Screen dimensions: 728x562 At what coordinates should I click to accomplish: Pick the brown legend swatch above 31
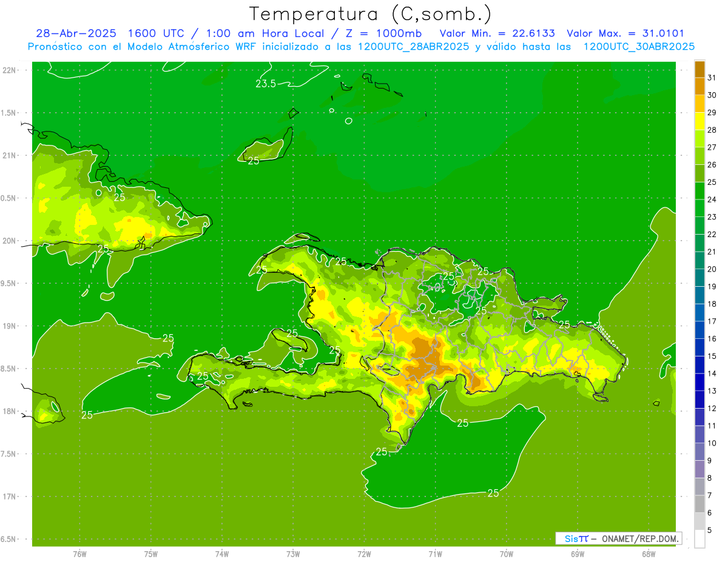699,69
